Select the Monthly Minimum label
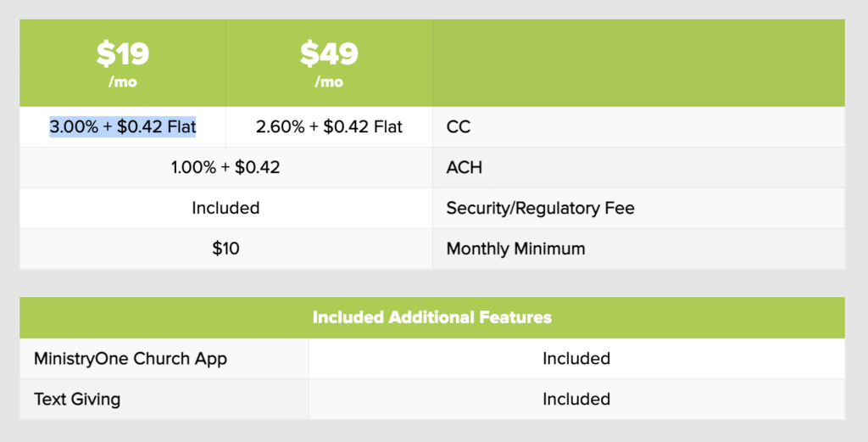Viewport: 868px width, 442px height. (515, 249)
